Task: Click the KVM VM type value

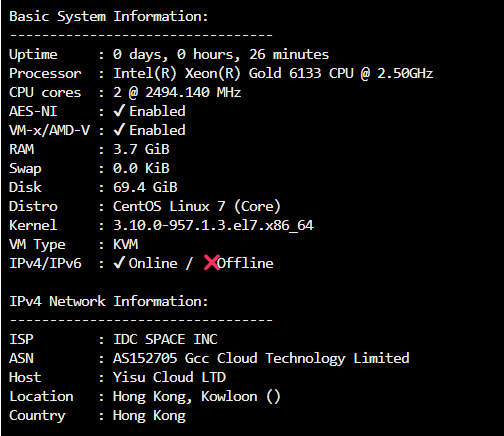Action: [x=125, y=244]
